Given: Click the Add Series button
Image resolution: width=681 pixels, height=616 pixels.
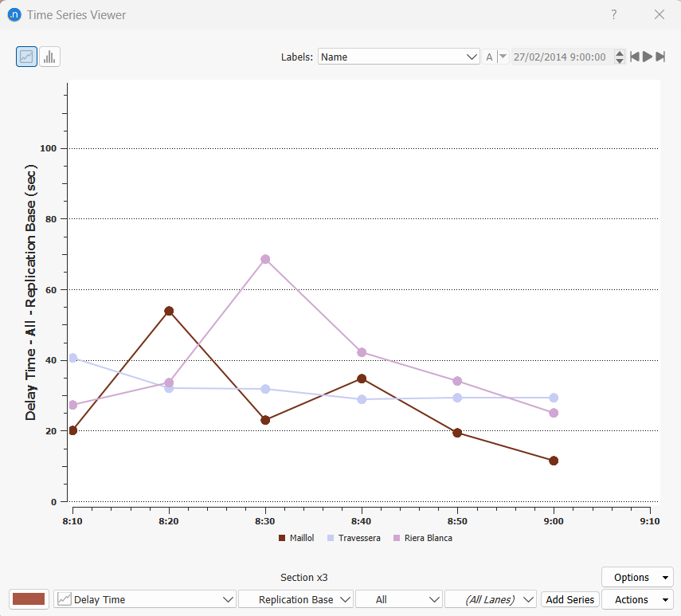Looking at the screenshot, I should click(569, 599).
